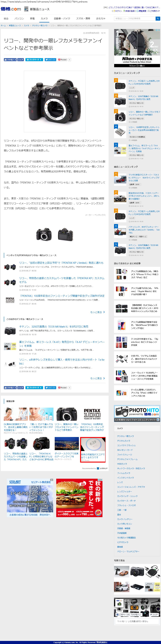
Task: Open the パソコン navigation tab
Action: [x=19, y=18]
